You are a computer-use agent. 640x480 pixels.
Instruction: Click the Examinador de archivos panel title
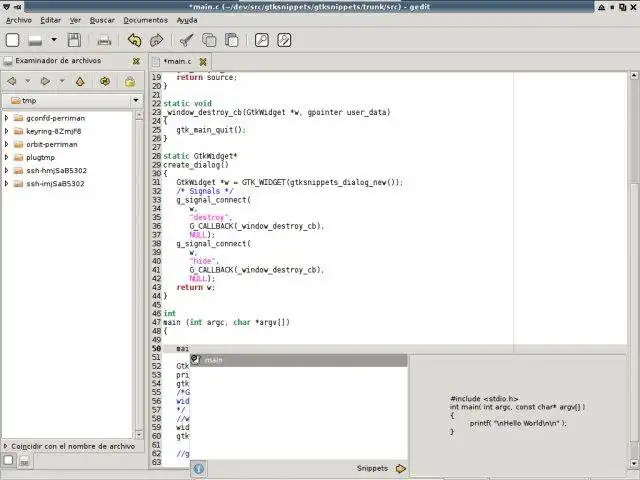58,60
